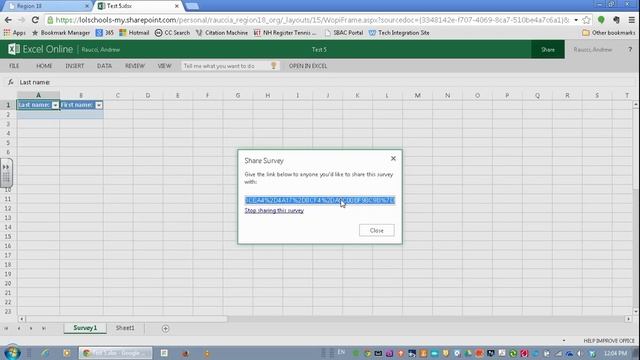The image size is (640, 360).
Task: Open the INSERT ribbon tab
Action: (x=75, y=66)
